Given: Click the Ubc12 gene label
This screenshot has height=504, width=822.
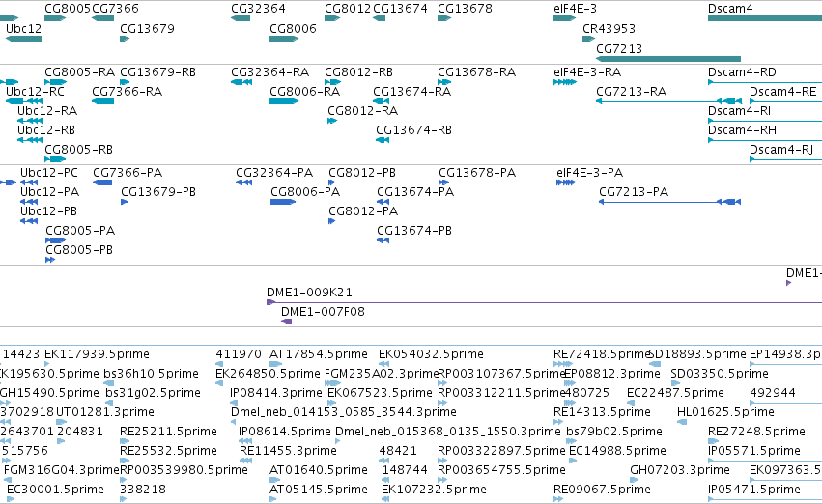Looking at the screenshot, I should (x=23, y=28).
